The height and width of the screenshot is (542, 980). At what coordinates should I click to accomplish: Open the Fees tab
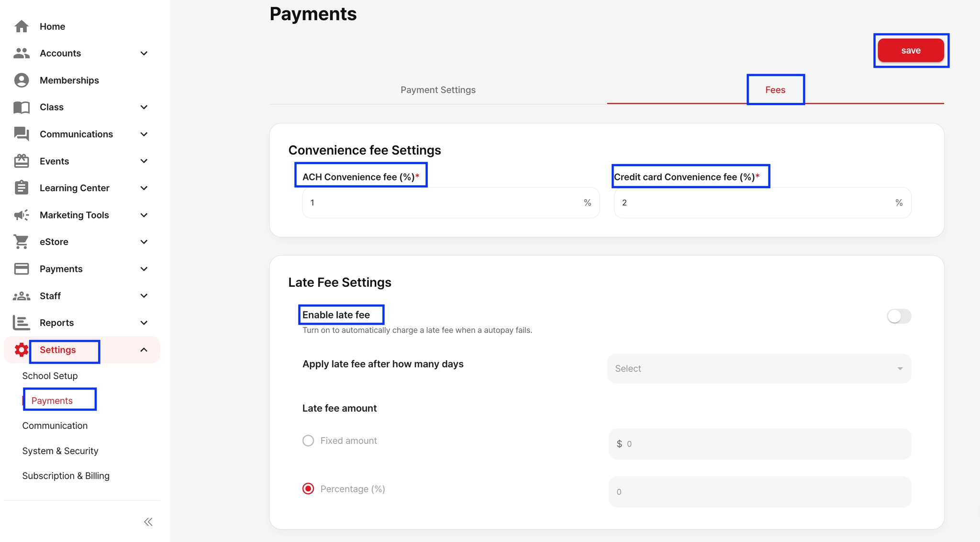pos(775,90)
